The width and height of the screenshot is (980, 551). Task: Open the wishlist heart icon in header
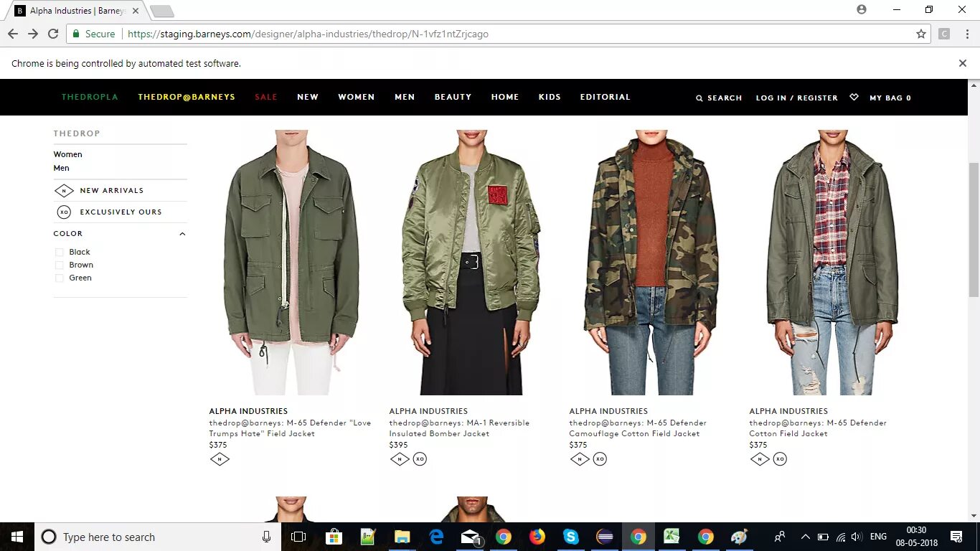pos(854,97)
